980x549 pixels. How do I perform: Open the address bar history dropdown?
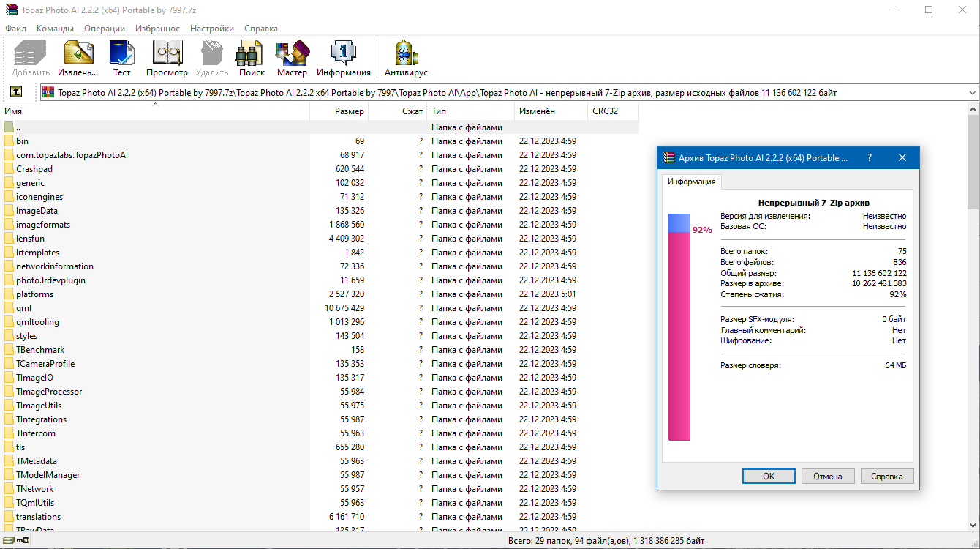(x=972, y=92)
